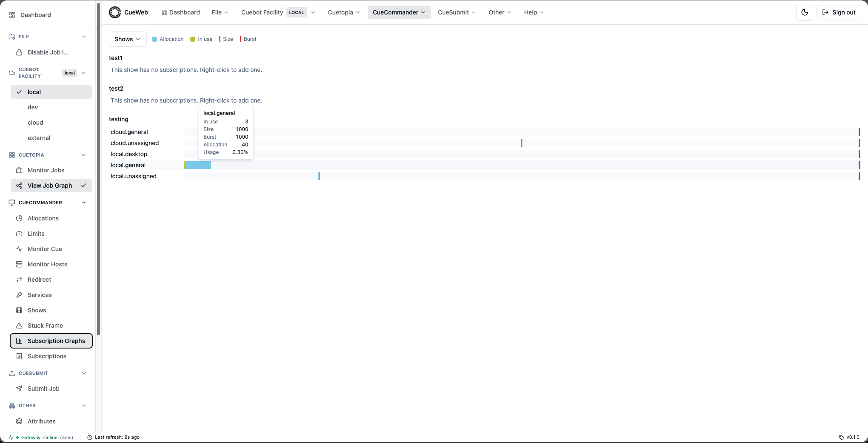
Task: Open the CueCommander top menu
Action: 399,12
